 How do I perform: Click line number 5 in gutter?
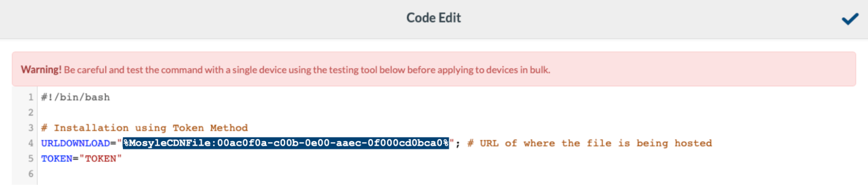[x=31, y=159]
